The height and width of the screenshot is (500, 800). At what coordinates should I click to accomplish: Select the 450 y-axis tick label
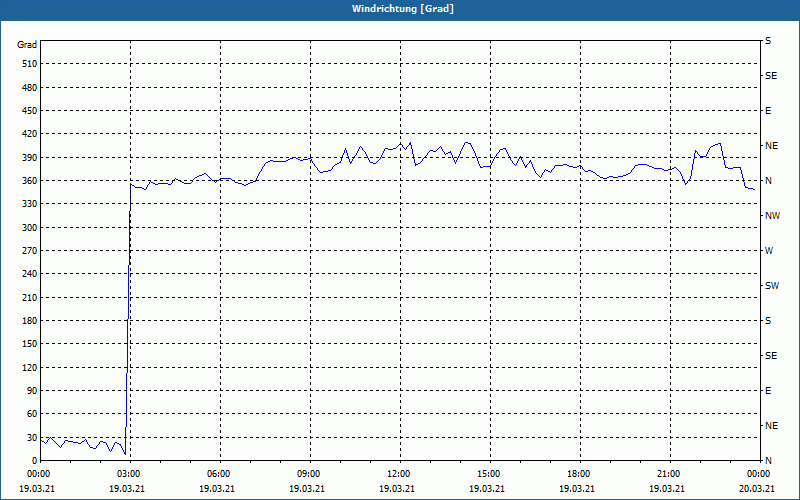[x=29, y=111]
